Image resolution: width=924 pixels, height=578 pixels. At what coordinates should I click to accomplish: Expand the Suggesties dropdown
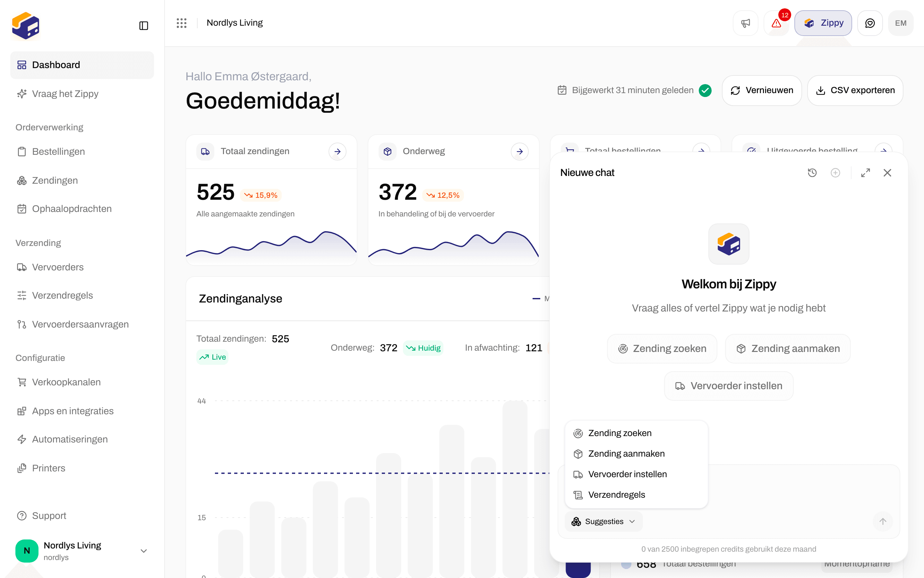coord(604,521)
